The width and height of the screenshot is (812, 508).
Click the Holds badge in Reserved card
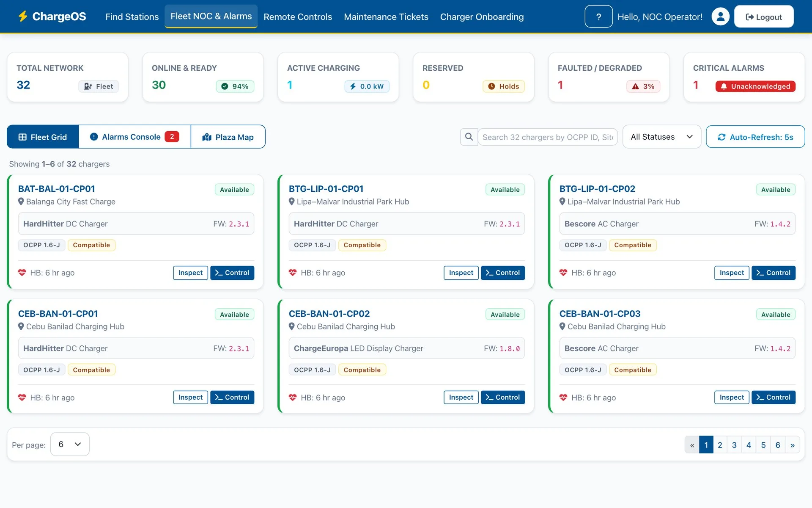point(504,86)
